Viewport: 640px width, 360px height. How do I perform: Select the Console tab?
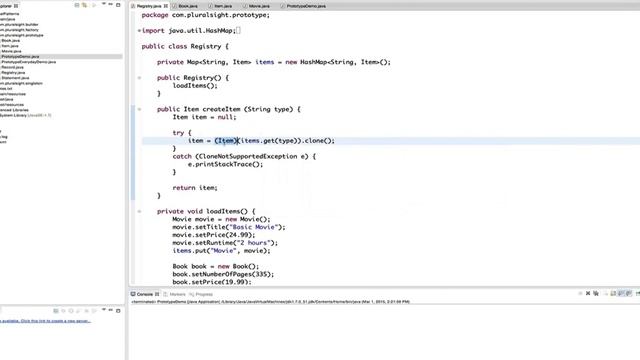(144, 294)
